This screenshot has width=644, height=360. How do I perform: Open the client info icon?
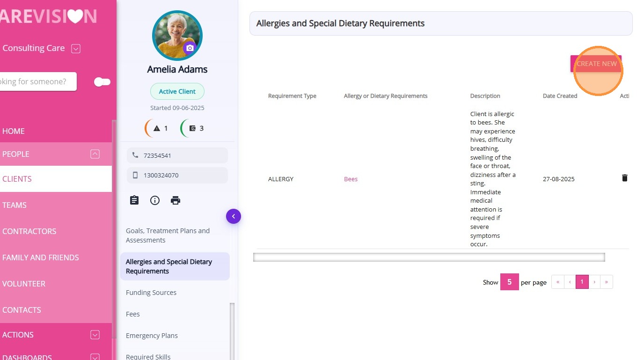[155, 200]
